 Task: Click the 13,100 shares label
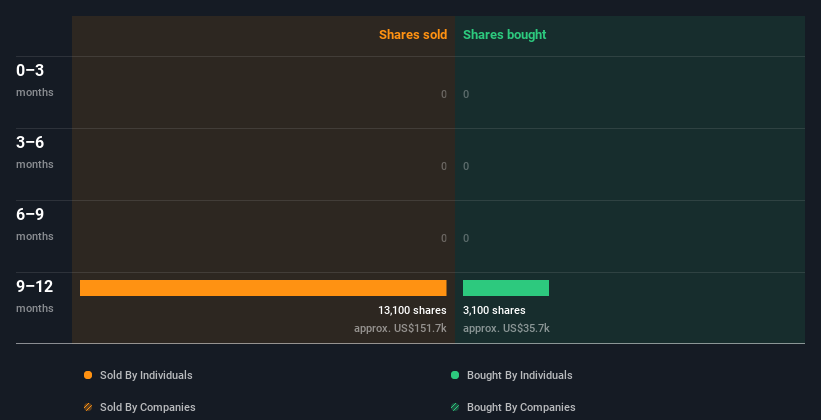click(412, 311)
